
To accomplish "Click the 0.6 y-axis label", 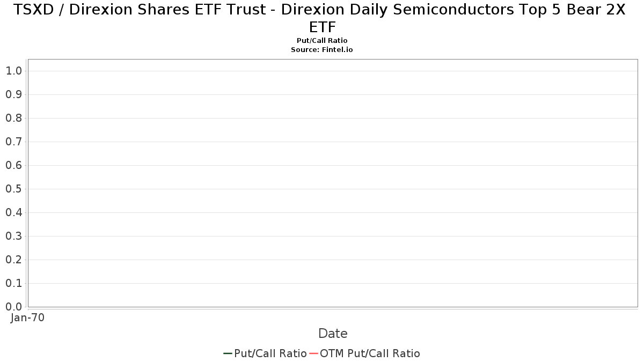I will [13, 165].
